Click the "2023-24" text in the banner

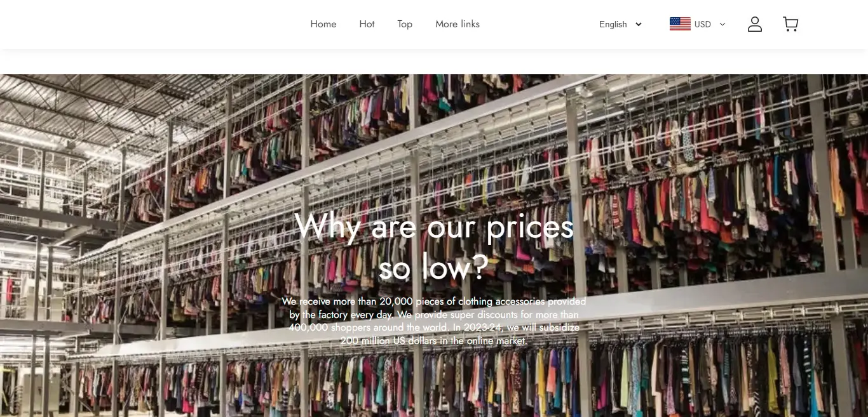click(x=482, y=328)
